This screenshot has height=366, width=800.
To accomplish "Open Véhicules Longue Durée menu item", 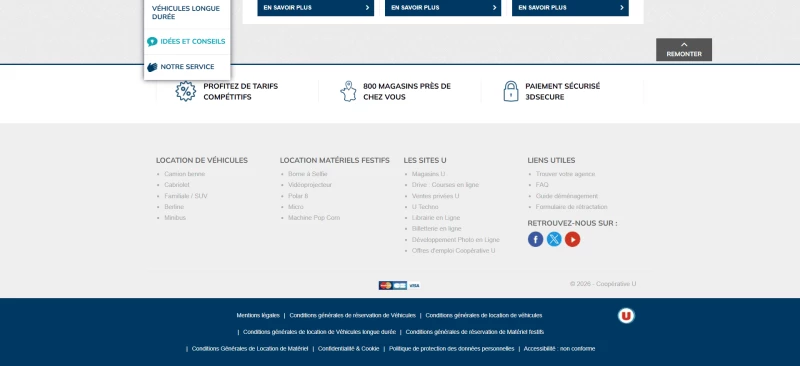I will coord(187,13).
